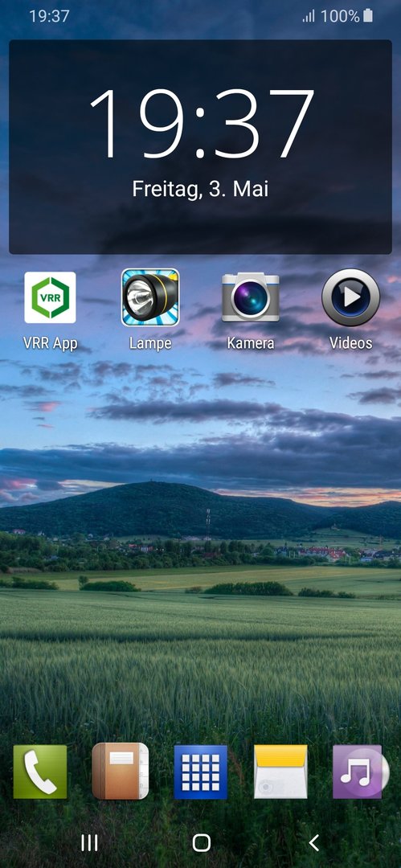
Task: Open the brown contacts book icon
Action: click(x=121, y=772)
